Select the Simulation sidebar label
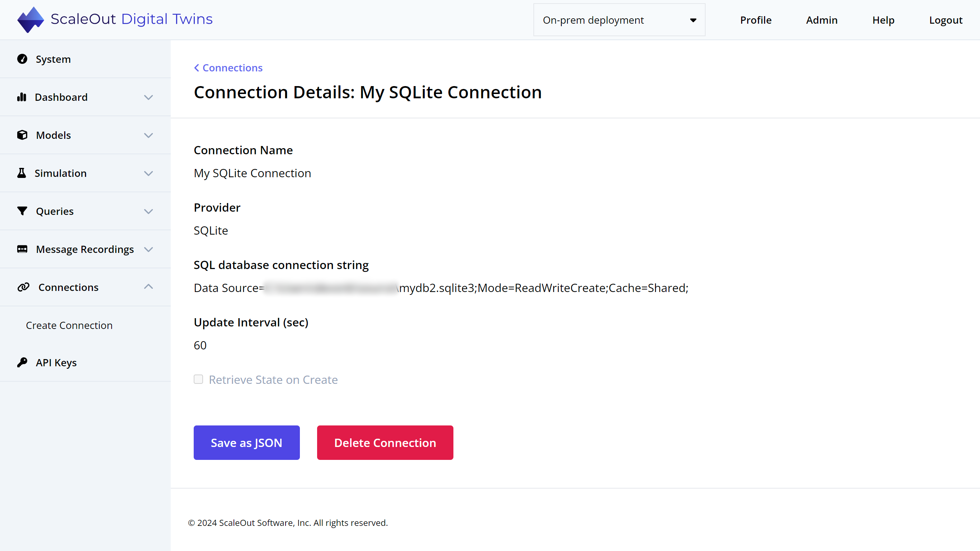 point(61,173)
